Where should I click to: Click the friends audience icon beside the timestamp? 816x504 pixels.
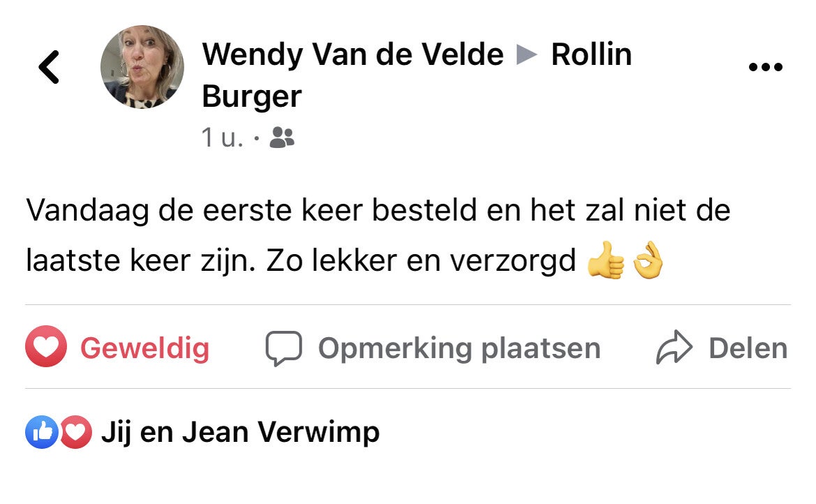coord(282,138)
